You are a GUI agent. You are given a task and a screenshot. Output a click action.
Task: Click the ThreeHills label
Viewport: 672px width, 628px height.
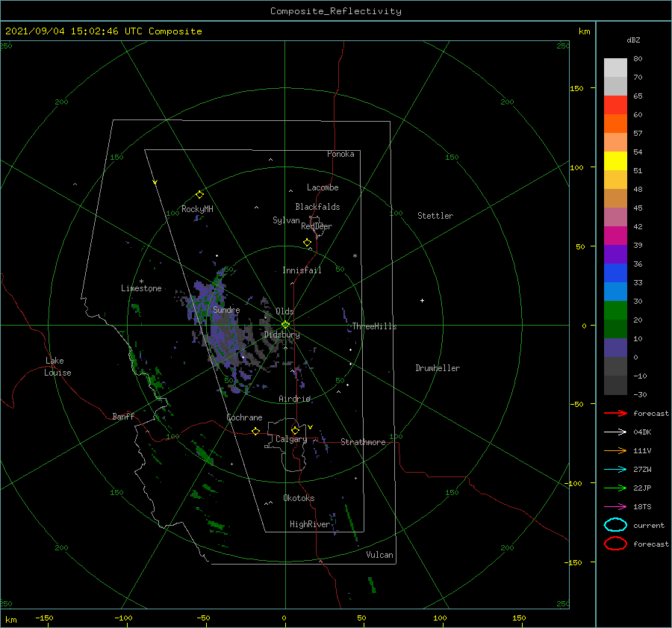tap(375, 326)
